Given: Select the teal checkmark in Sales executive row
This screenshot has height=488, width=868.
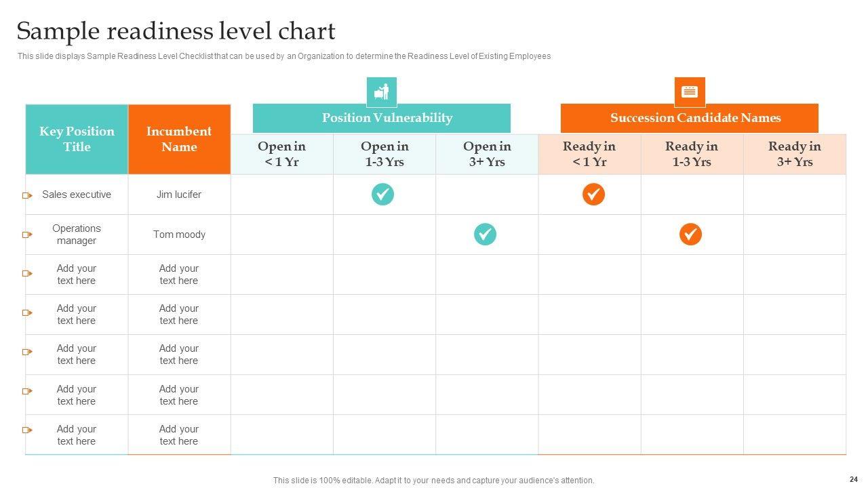Looking at the screenshot, I should coord(382,195).
